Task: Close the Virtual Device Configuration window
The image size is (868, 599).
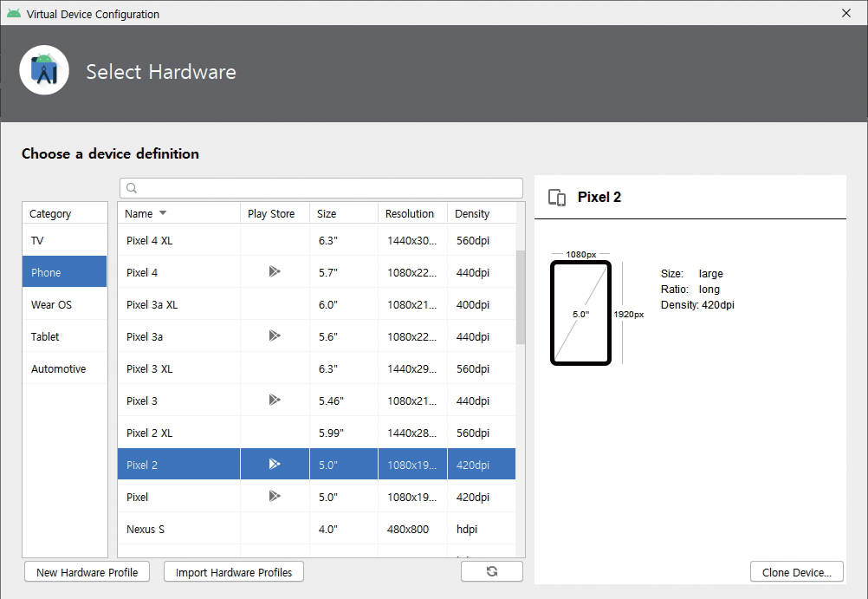Action: click(x=845, y=13)
